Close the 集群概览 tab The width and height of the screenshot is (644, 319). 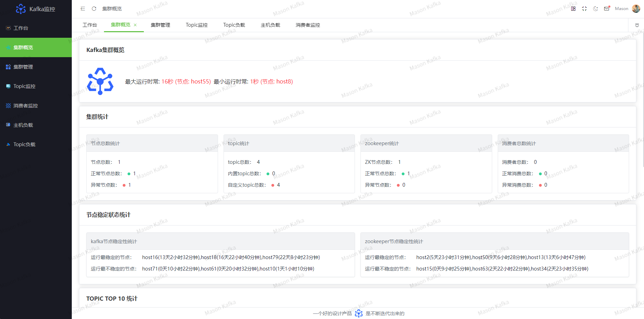point(135,25)
